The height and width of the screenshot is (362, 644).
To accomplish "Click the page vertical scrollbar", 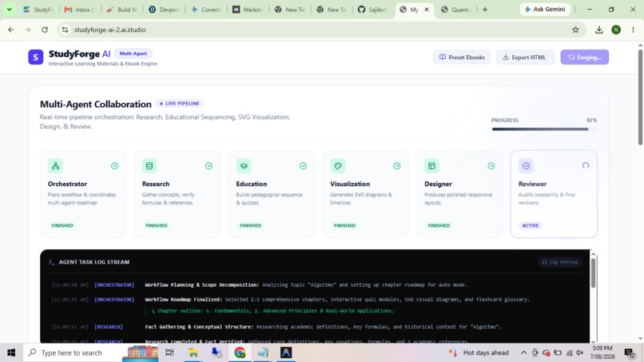I will point(640,97).
